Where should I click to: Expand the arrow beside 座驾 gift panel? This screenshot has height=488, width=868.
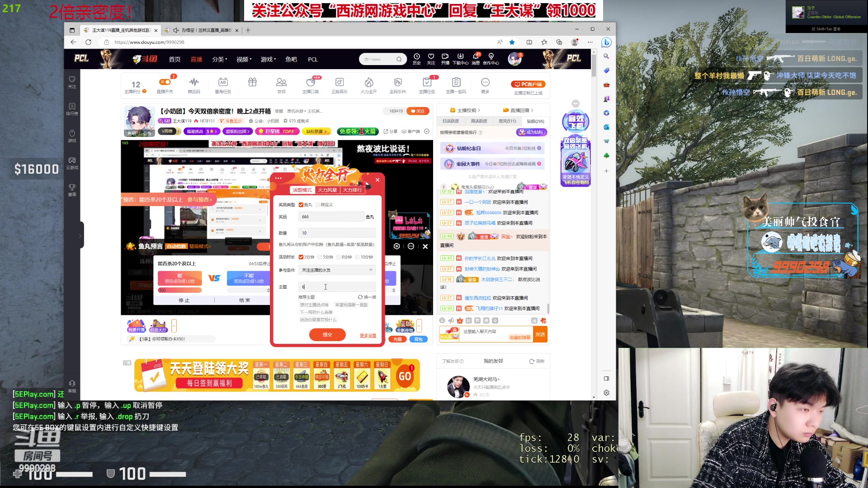click(x=419, y=325)
